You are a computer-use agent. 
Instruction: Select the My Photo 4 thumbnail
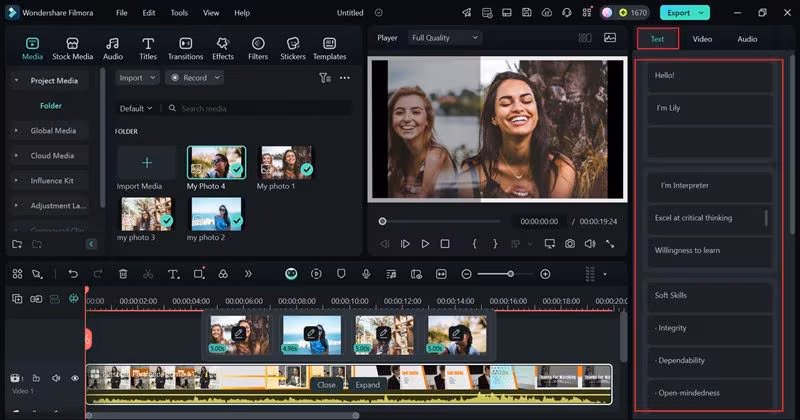pos(216,162)
